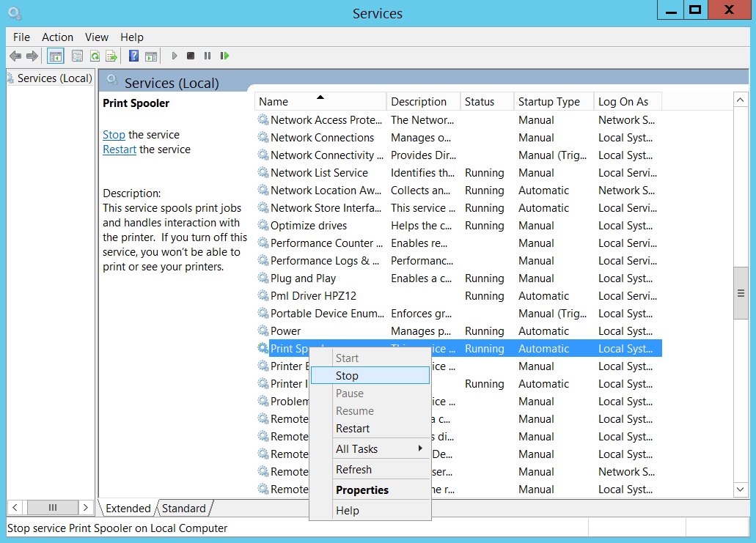Open the Help toolbar icon

[133, 56]
